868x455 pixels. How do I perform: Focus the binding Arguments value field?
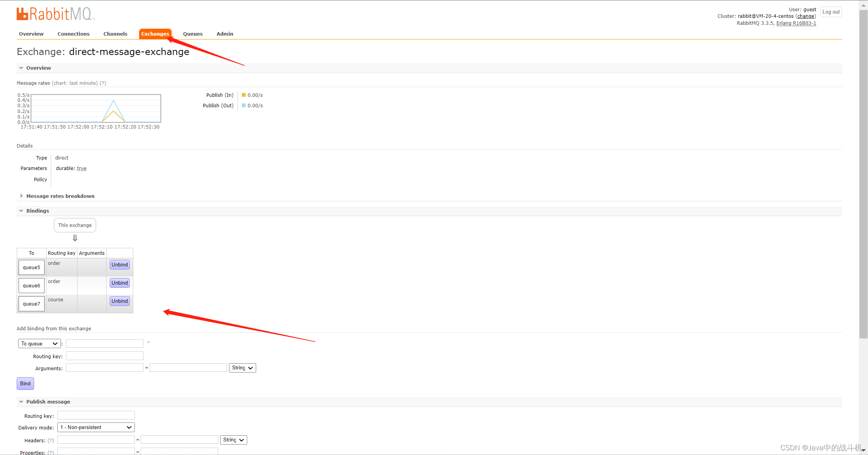(188, 368)
